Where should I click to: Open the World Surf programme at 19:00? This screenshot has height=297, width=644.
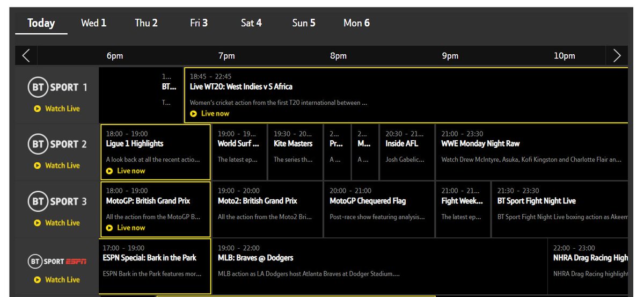240,152
